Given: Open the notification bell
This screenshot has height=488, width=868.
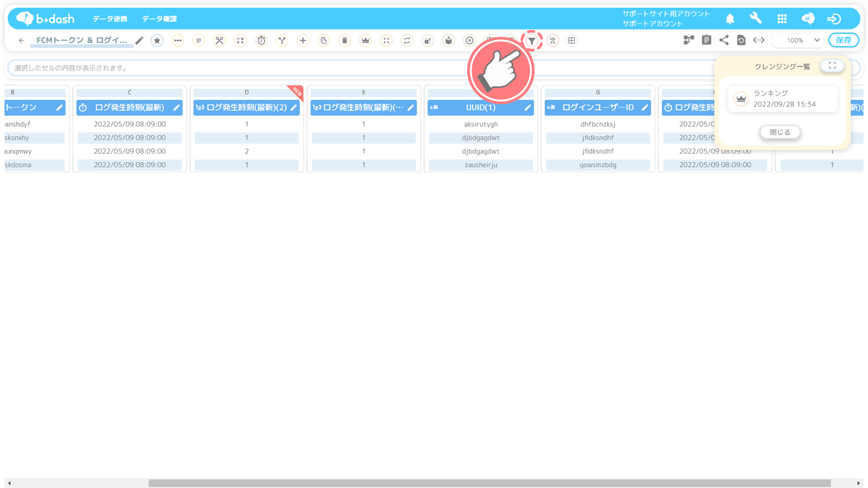Looking at the screenshot, I should click(730, 19).
